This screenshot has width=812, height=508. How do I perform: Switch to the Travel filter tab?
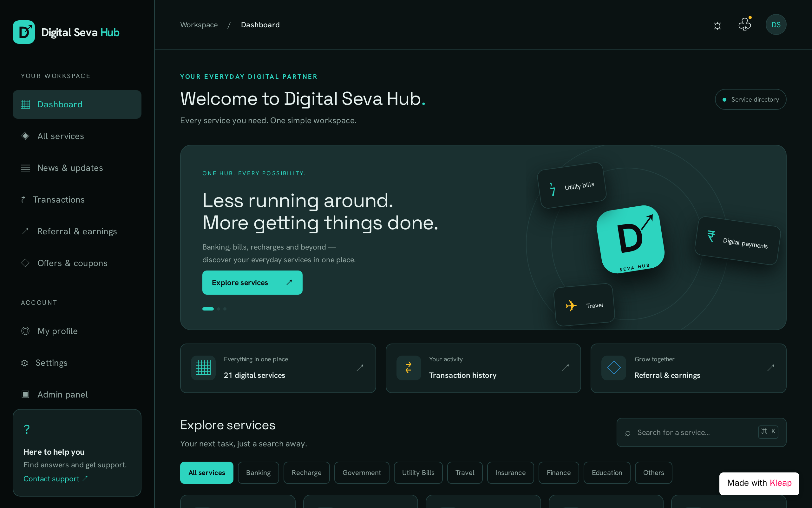pyautogui.click(x=465, y=473)
